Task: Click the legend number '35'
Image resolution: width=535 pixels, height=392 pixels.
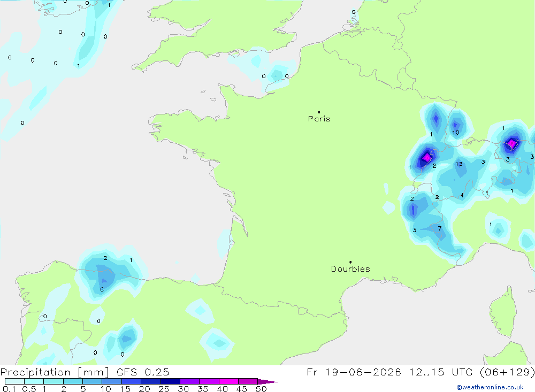Action: pyautogui.click(x=203, y=389)
